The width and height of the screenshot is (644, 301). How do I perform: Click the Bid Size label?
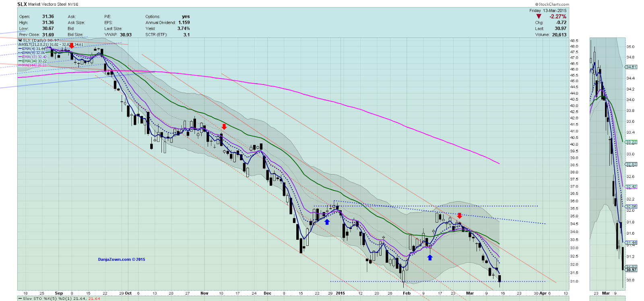coord(75,35)
